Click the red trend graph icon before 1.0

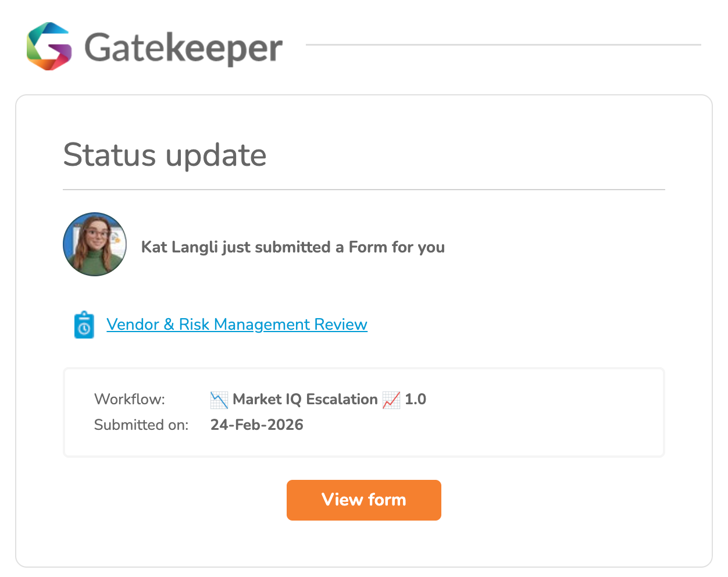tap(391, 400)
